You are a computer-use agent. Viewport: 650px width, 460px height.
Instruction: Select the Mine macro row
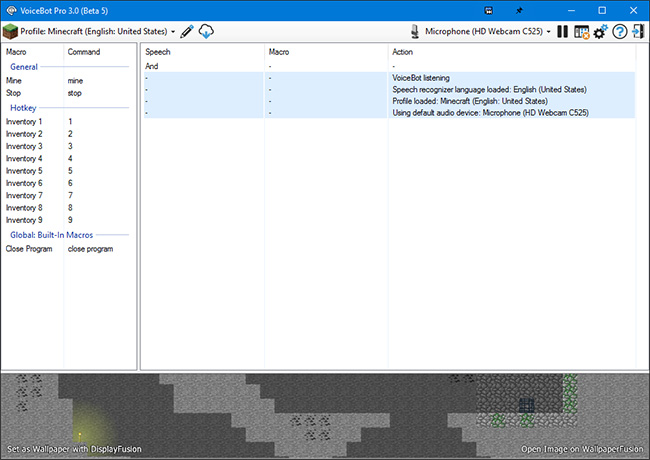68,81
